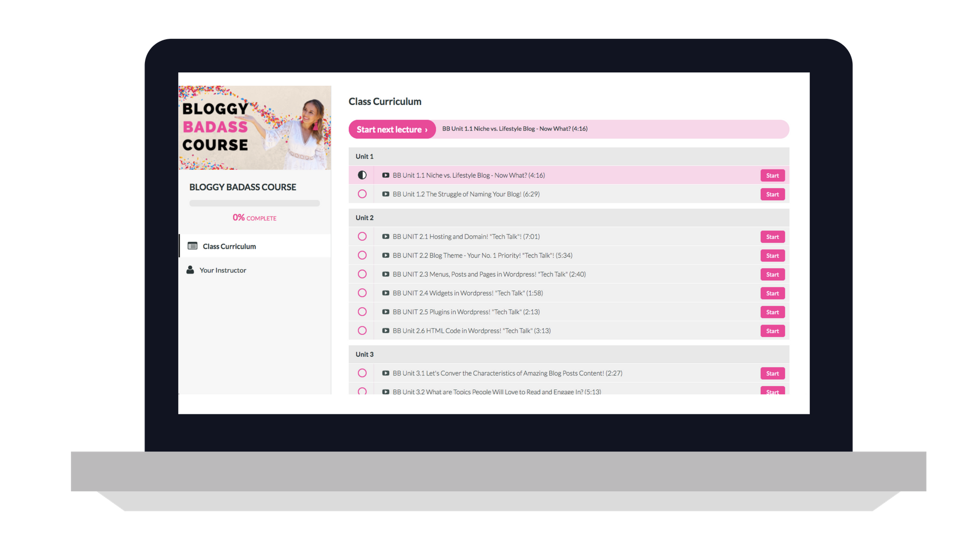
Task: Open Your Instructor sidebar tab
Action: [x=255, y=270]
